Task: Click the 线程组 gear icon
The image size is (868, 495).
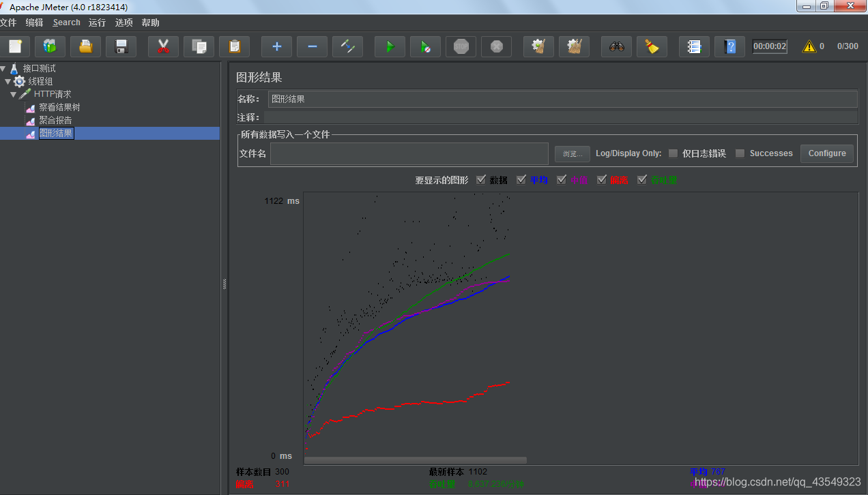Action: (20, 81)
